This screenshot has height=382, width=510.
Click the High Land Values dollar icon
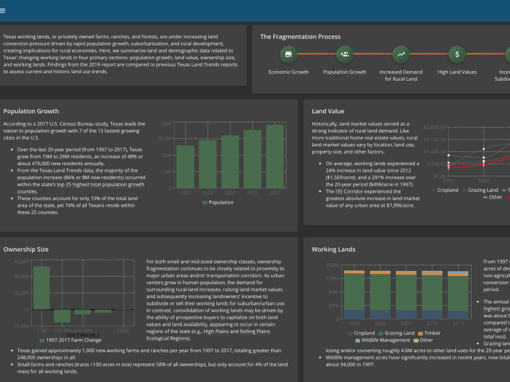pyautogui.click(x=457, y=54)
